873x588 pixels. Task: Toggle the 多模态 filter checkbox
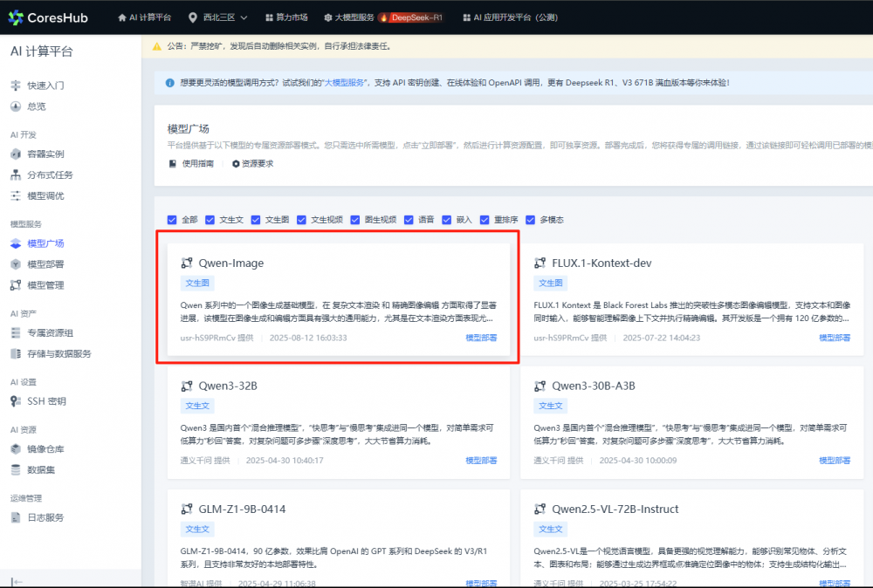(530, 220)
